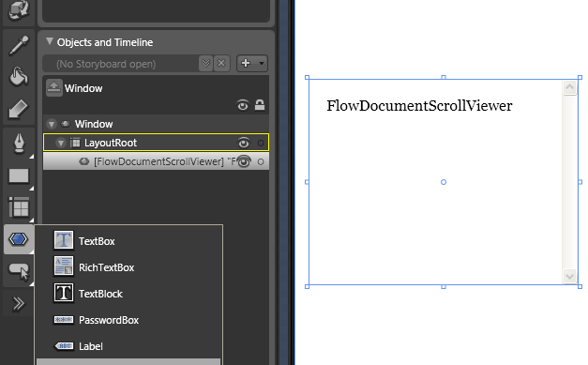Click the No Storyboard open field
This screenshot has width=588, height=365.
pos(121,64)
